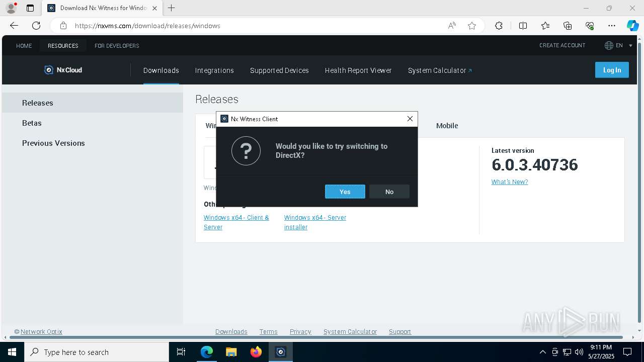Open the notification center
The height and width of the screenshot is (362, 644).
coord(627,352)
